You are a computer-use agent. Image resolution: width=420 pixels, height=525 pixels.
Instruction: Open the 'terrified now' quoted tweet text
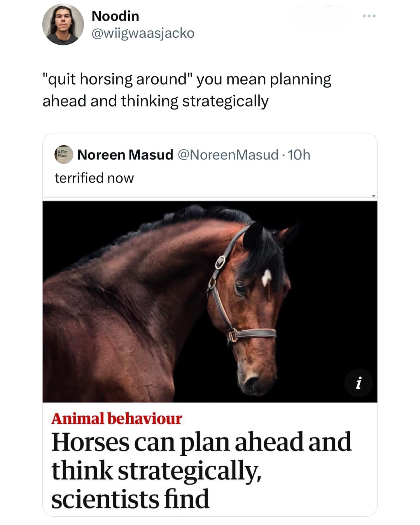94,178
